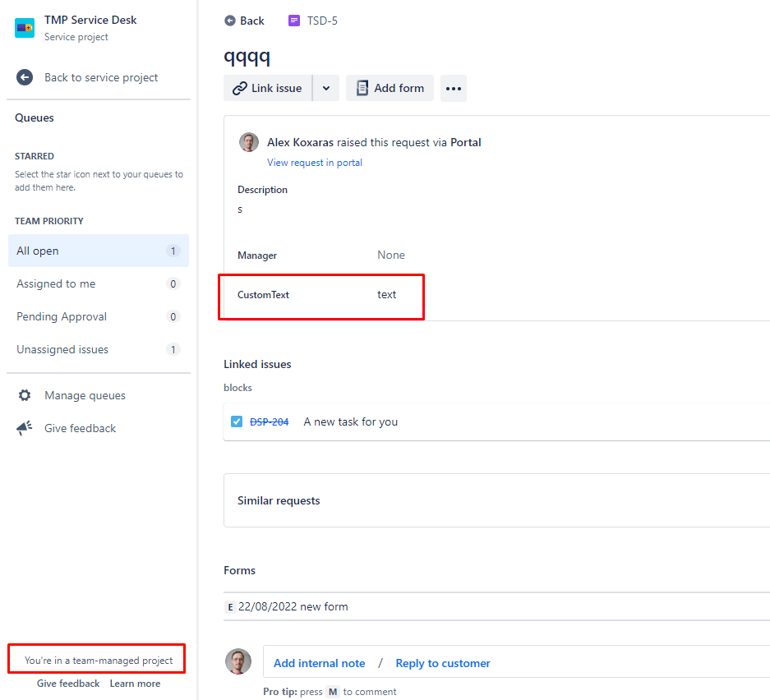Expand the Link issue dropdown arrow
Image resolution: width=770 pixels, height=700 pixels.
click(326, 89)
